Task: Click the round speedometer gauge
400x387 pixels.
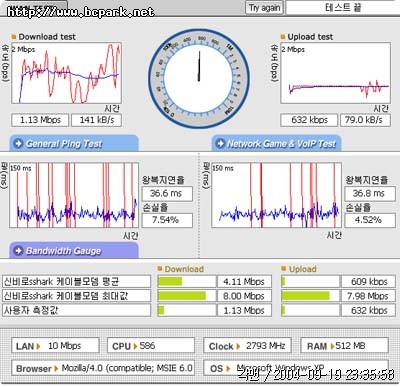Action: 199,79
